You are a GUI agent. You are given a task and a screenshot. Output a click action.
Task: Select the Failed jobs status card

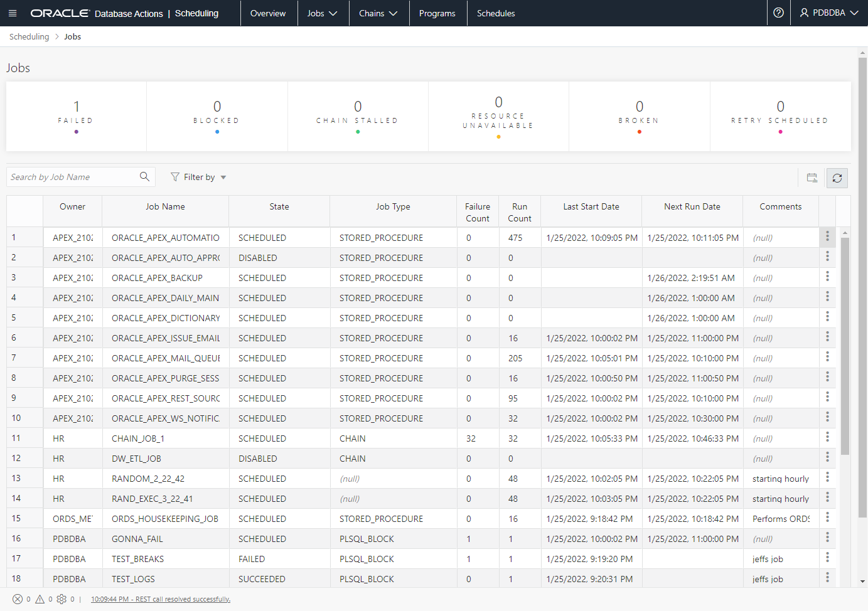coord(76,116)
